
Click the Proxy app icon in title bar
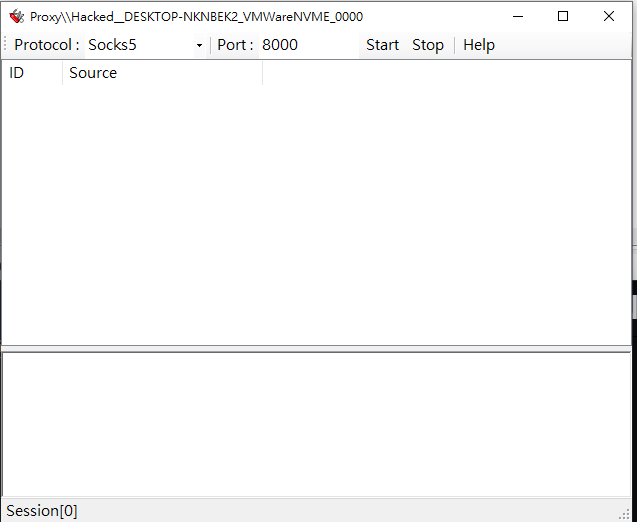(x=16, y=16)
